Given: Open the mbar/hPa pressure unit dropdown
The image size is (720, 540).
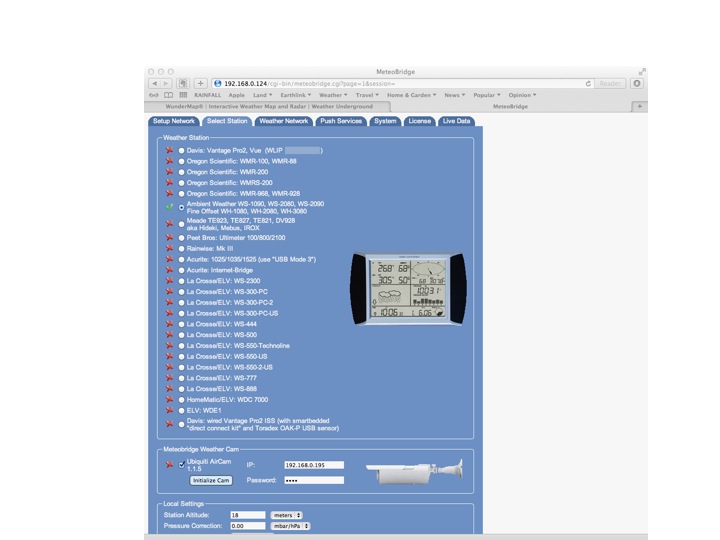Looking at the screenshot, I should [291, 526].
